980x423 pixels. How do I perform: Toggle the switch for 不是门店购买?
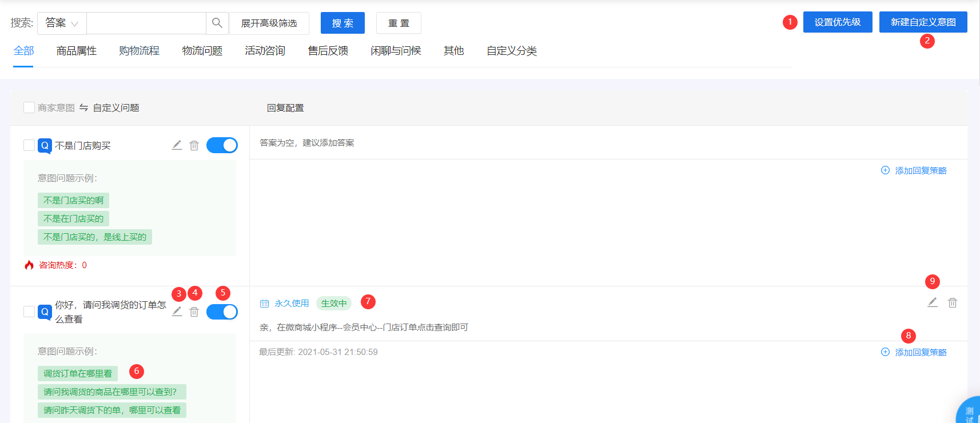point(222,145)
